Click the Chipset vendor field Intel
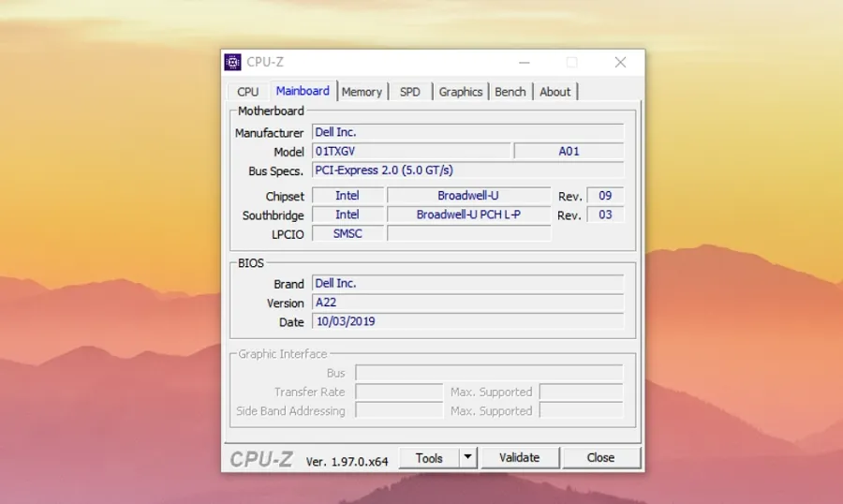 pyautogui.click(x=348, y=196)
